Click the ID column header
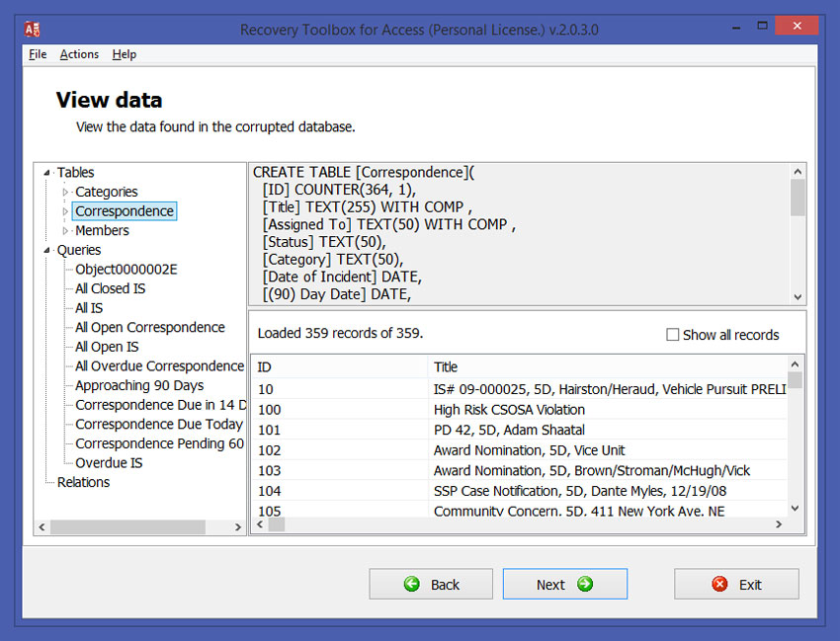Image resolution: width=840 pixels, height=641 pixels. (265, 366)
